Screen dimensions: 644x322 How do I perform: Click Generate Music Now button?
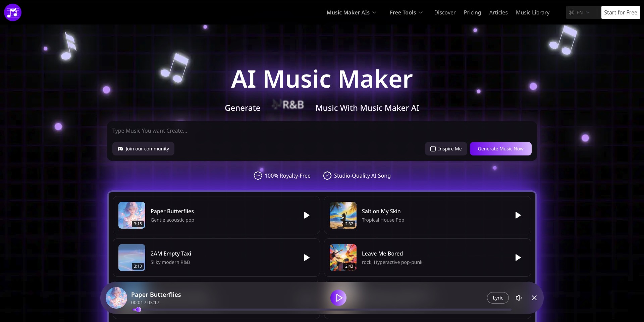[x=500, y=149]
